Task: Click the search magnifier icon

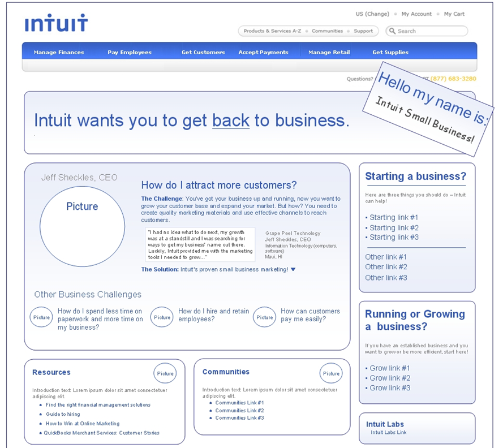Action: 392,31
